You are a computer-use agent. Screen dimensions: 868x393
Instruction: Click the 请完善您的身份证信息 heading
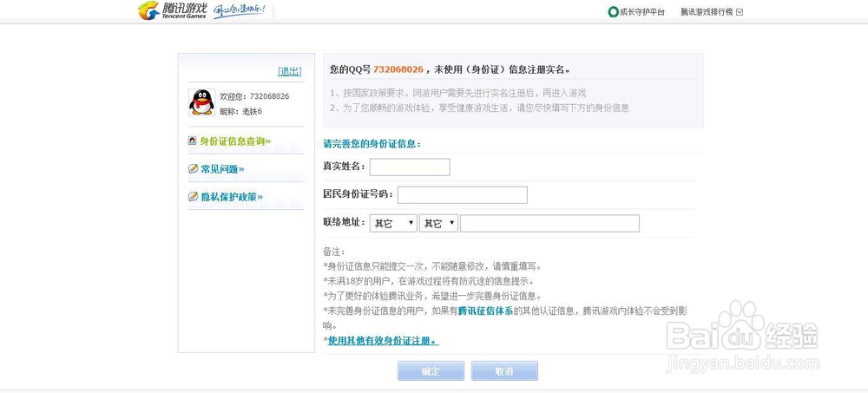pyautogui.click(x=372, y=144)
